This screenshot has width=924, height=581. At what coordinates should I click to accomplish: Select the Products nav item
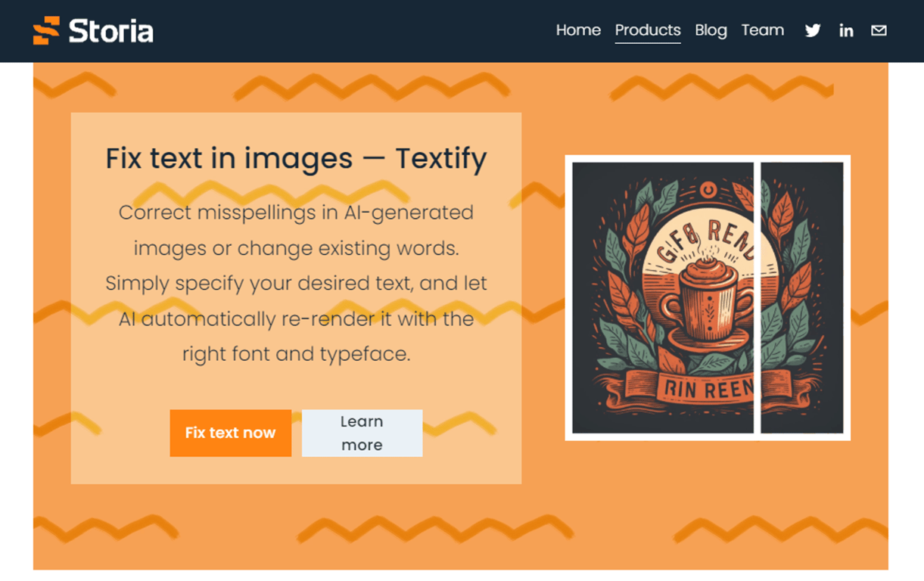648,30
